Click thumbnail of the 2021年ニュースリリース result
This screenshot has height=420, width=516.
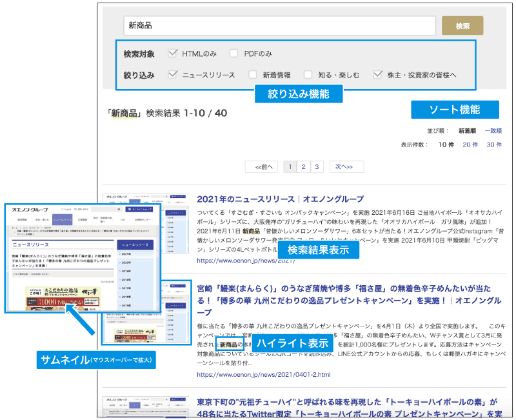coord(176,223)
